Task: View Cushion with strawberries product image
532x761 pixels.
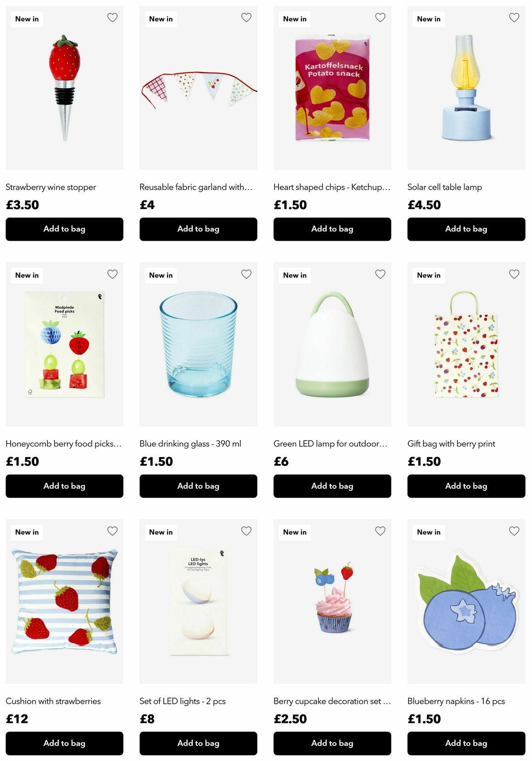Action: pyautogui.click(x=64, y=601)
